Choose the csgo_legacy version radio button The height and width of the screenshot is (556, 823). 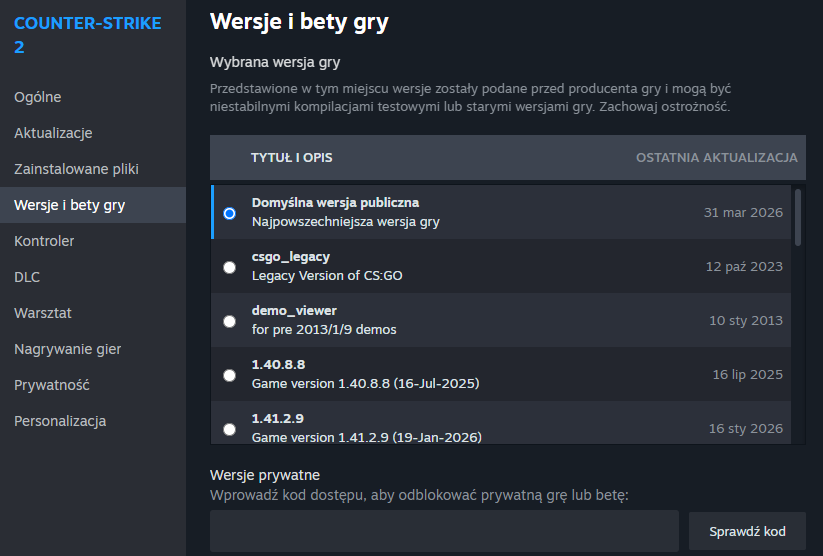[230, 267]
